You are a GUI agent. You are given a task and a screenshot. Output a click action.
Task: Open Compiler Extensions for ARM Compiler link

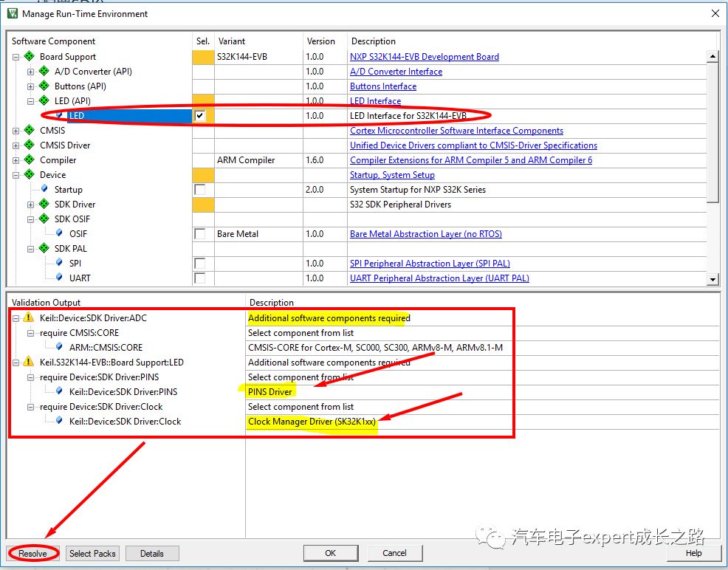471,160
